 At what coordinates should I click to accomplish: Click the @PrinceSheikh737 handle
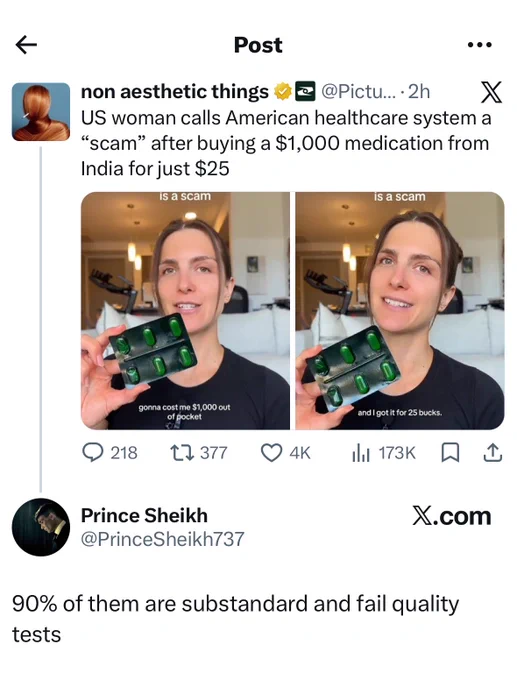(x=163, y=539)
